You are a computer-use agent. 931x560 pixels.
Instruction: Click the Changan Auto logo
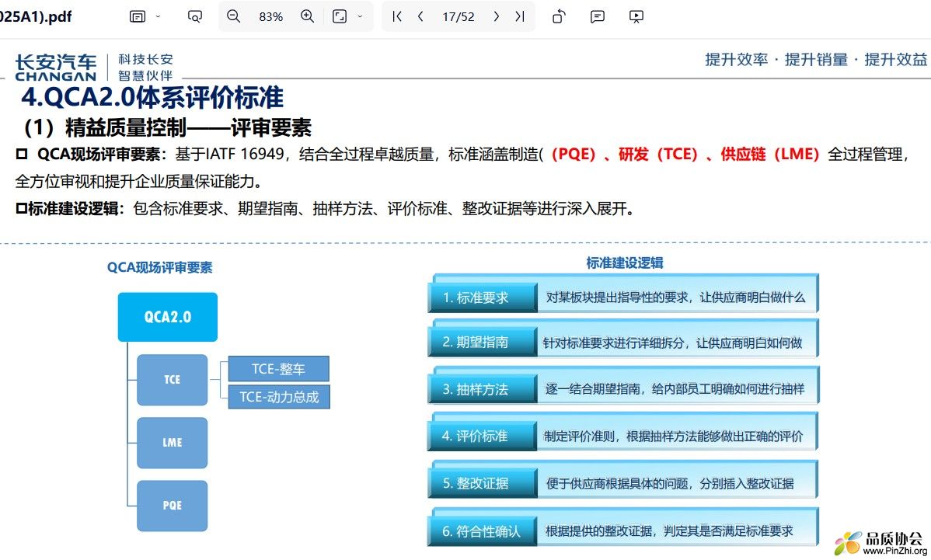click(x=55, y=67)
